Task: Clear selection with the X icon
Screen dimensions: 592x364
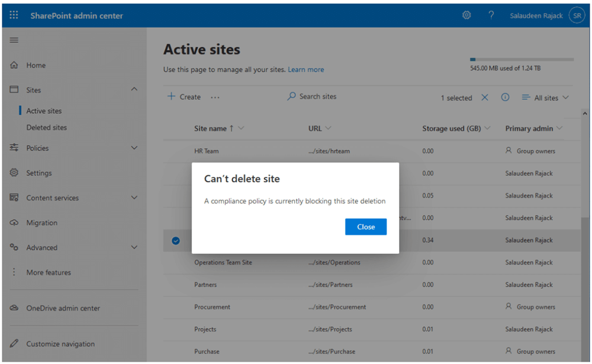Action: pyautogui.click(x=485, y=98)
